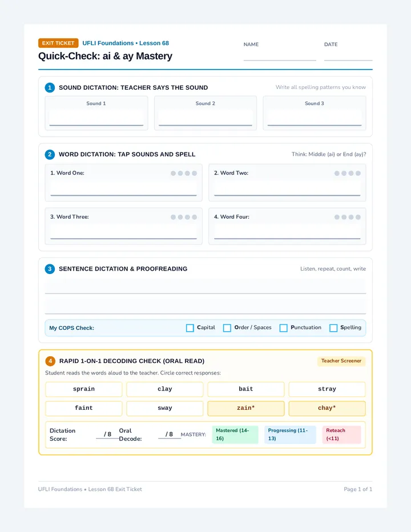Click the section 3 number badge
Viewport: 411px width, 532px height.
50,269
